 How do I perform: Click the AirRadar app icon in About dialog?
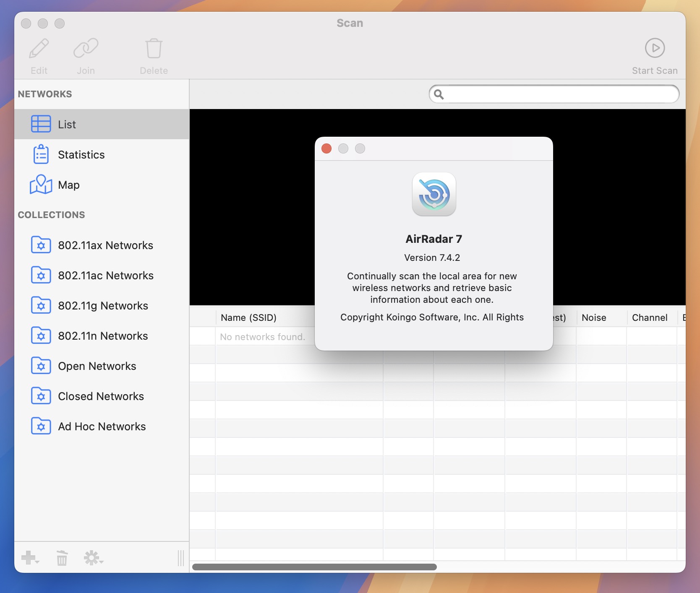[434, 194]
